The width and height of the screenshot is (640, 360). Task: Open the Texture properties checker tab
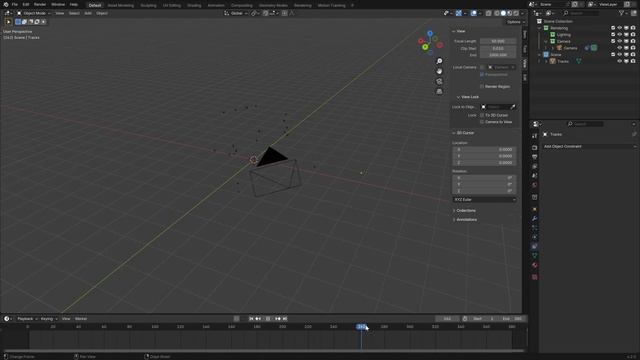(x=534, y=277)
